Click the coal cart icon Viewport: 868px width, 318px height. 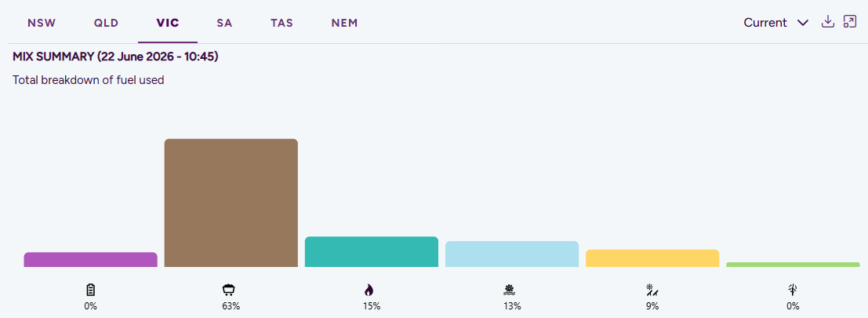pyautogui.click(x=228, y=290)
